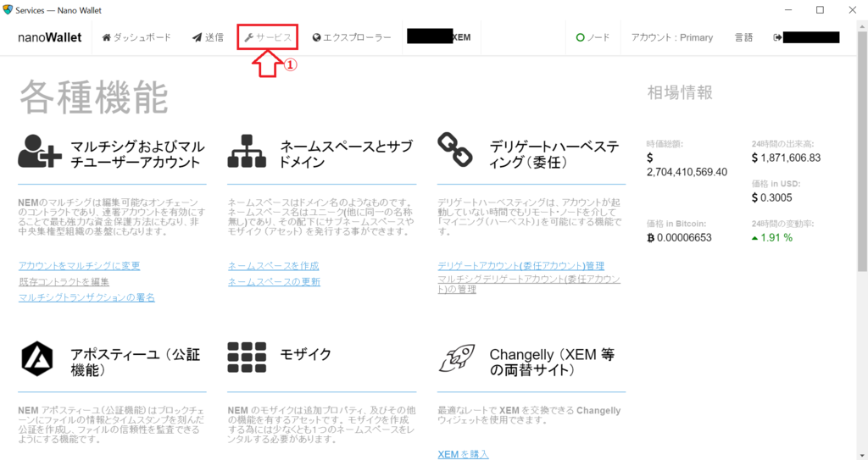Open マルチシグトランザクションの署名 link
Image resolution: width=868 pixels, height=460 pixels.
pos(87,297)
